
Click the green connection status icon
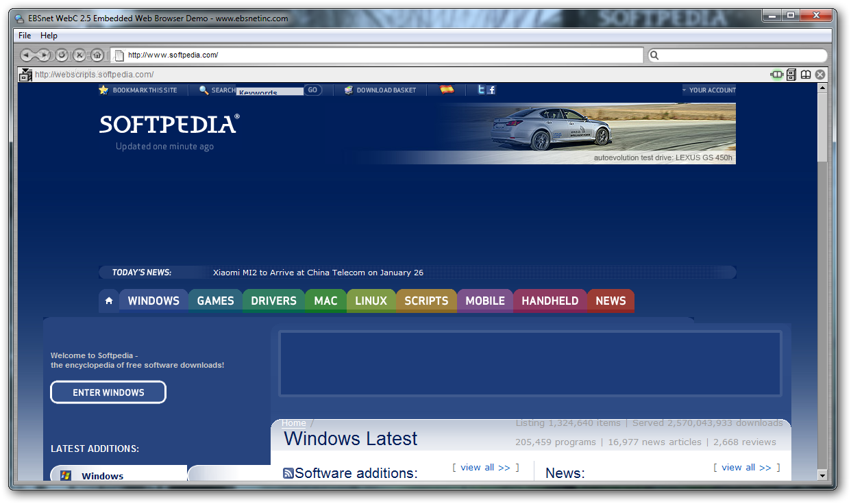point(777,75)
